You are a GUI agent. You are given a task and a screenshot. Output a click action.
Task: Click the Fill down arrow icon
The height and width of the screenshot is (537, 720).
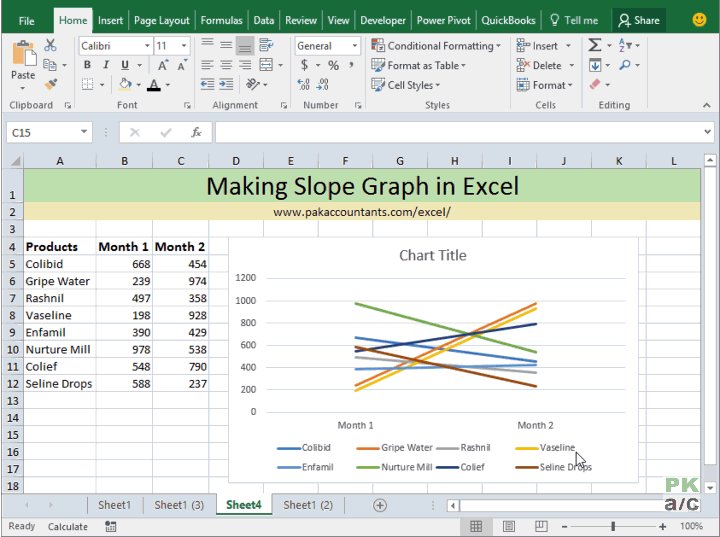click(595, 65)
